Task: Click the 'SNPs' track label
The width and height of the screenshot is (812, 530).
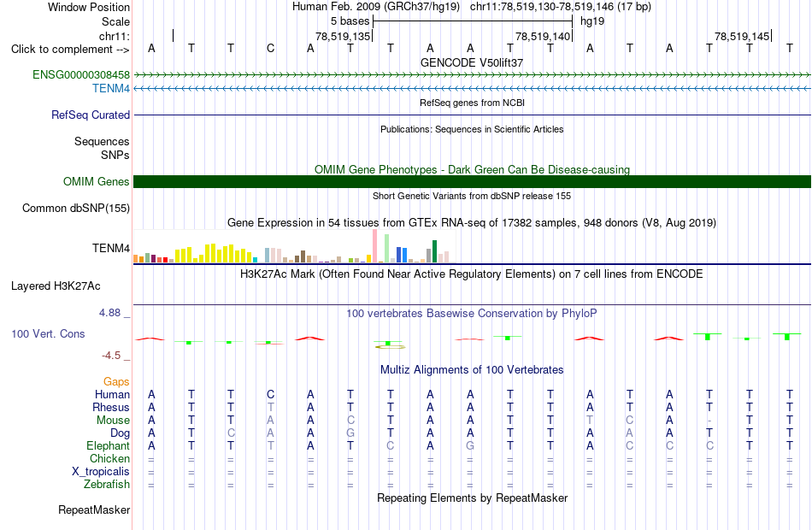Action: pos(115,155)
